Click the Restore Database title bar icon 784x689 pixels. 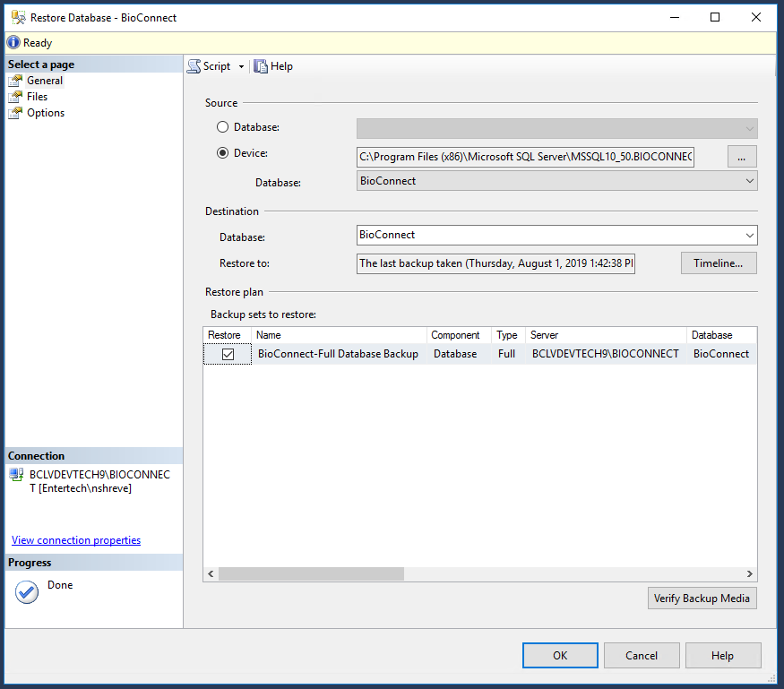[x=17, y=16]
